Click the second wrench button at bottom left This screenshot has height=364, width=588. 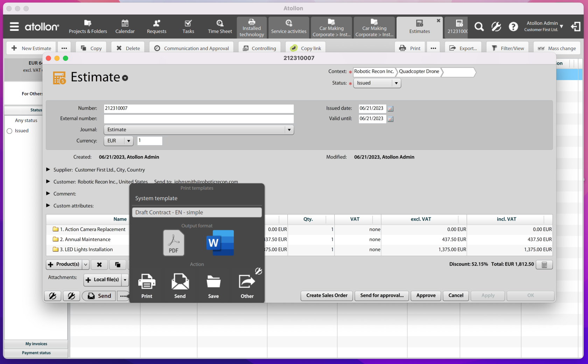71,296
